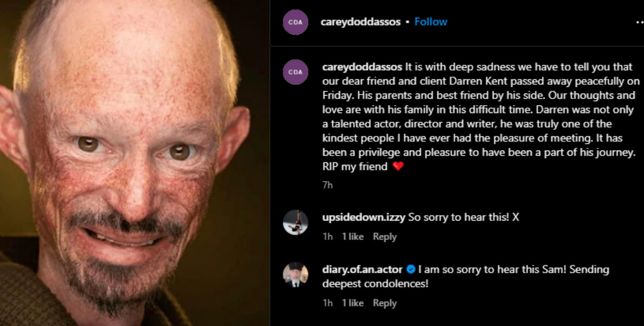Open upsidedown.izzy username link

point(364,217)
